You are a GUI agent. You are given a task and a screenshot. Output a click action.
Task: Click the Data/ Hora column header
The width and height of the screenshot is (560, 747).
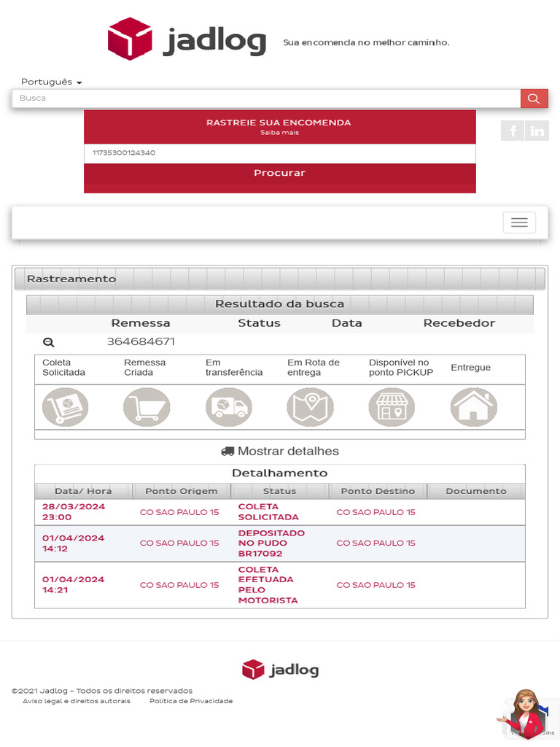coord(83,491)
